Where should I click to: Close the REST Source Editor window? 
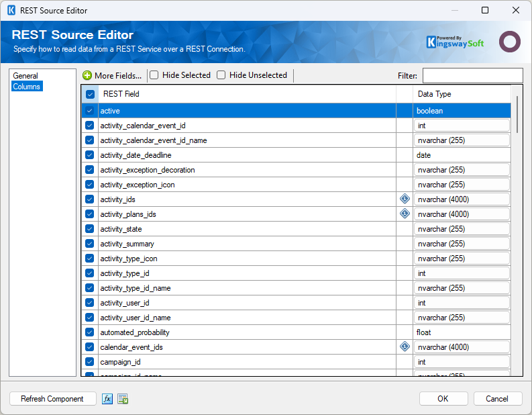pyautogui.click(x=516, y=10)
